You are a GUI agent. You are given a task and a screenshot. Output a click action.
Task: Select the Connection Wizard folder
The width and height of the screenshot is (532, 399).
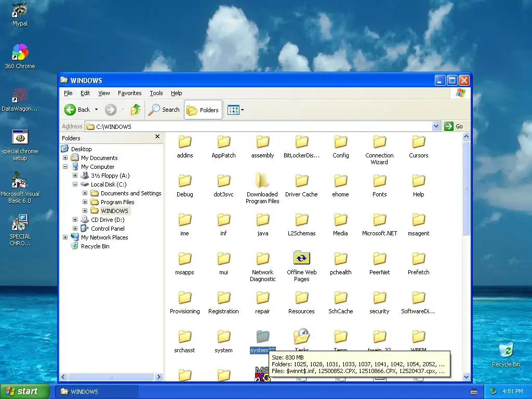click(x=379, y=150)
